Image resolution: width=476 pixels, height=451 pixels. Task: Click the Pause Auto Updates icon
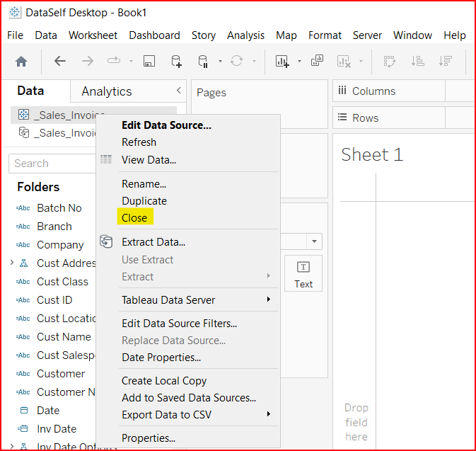click(x=203, y=62)
